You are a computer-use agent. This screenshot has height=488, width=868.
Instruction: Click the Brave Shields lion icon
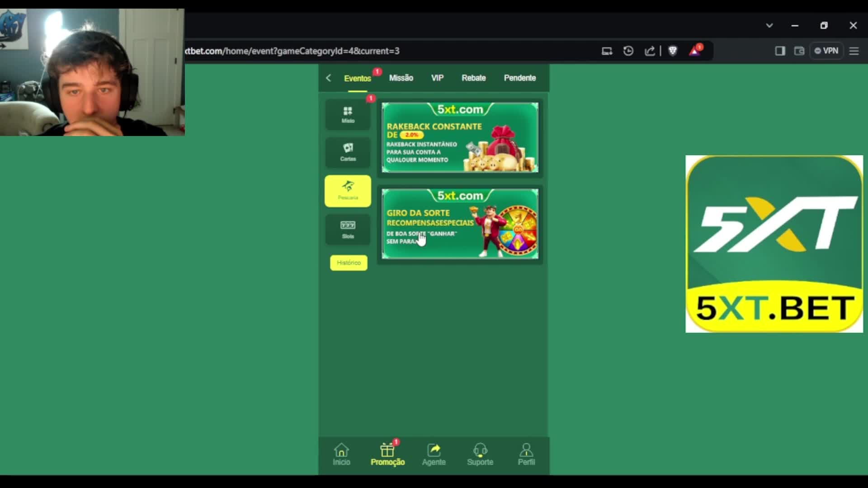(x=673, y=51)
